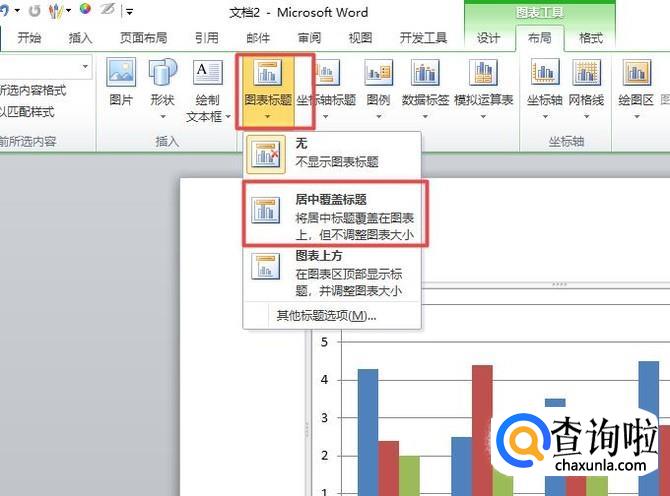This screenshot has height=496, width=670.
Task: Switch to chart tools 设计 Design tab
Action: coord(488,38)
